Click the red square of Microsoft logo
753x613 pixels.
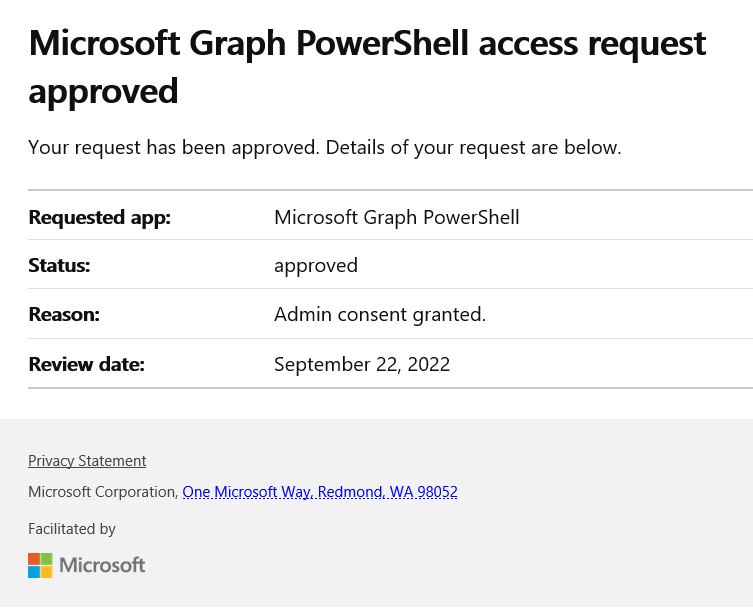34,559
